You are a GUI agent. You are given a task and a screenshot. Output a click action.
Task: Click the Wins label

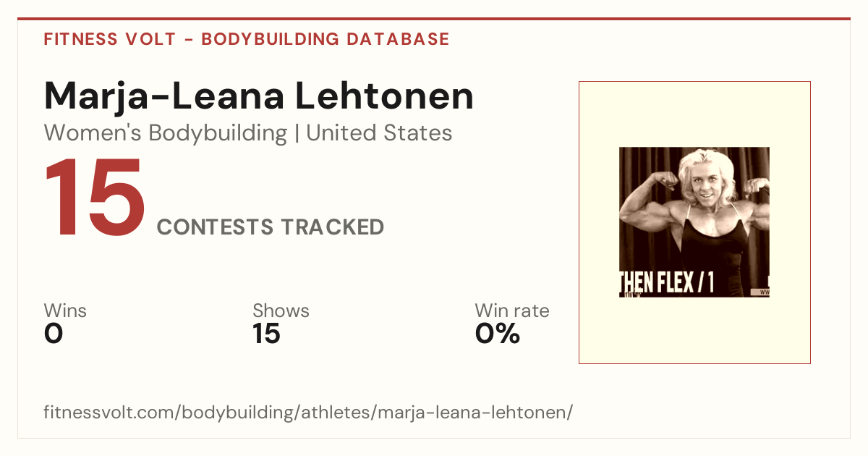coord(65,311)
